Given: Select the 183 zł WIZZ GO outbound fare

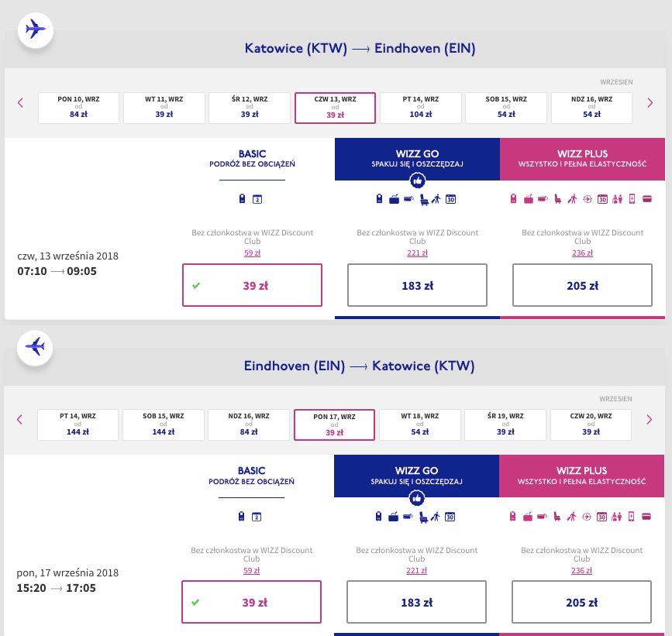Looking at the screenshot, I should pos(417,285).
